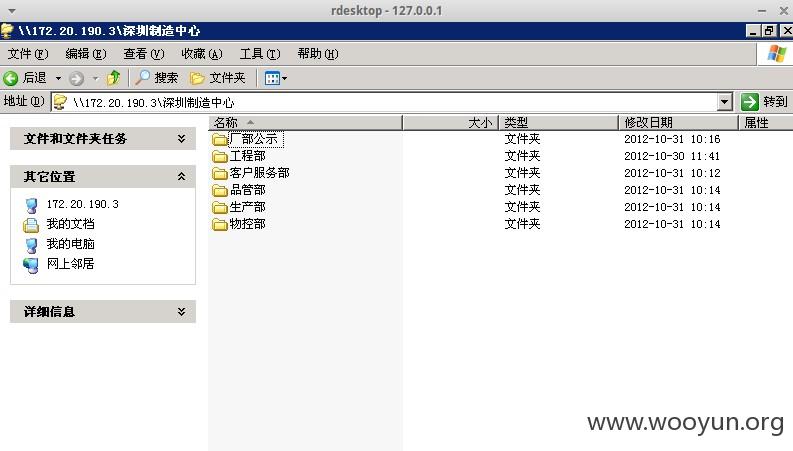Viewport: 793px width, 451px height.
Task: Click the 文件夹 type cell of 品管部
Action: click(x=522, y=190)
